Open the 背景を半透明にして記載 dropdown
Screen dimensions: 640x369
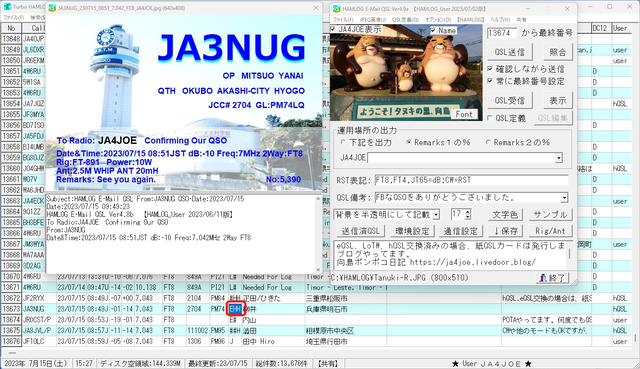coord(436,214)
